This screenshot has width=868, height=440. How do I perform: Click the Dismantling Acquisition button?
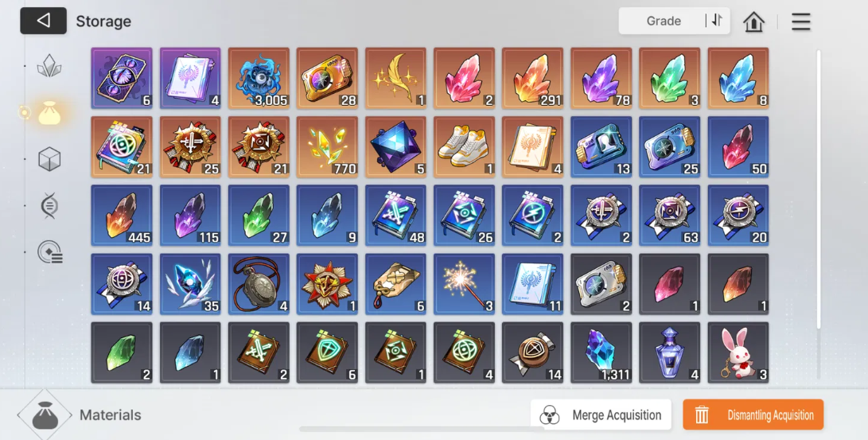click(x=753, y=415)
